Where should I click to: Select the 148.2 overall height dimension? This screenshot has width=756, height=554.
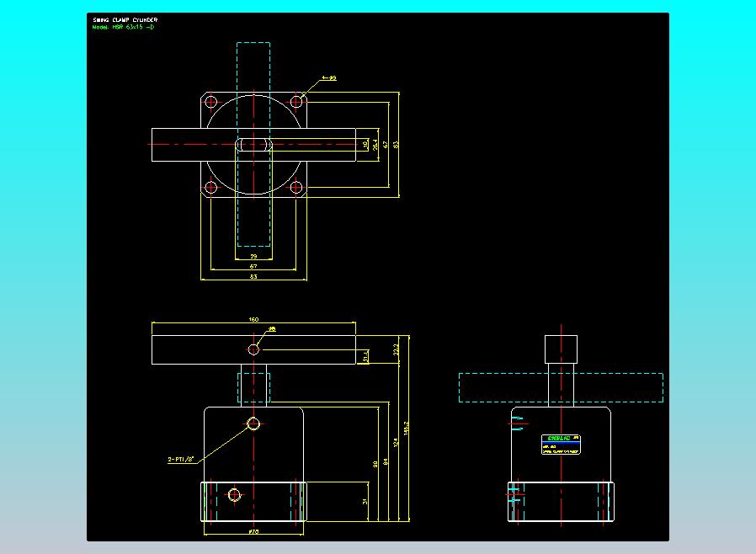pyautogui.click(x=406, y=429)
